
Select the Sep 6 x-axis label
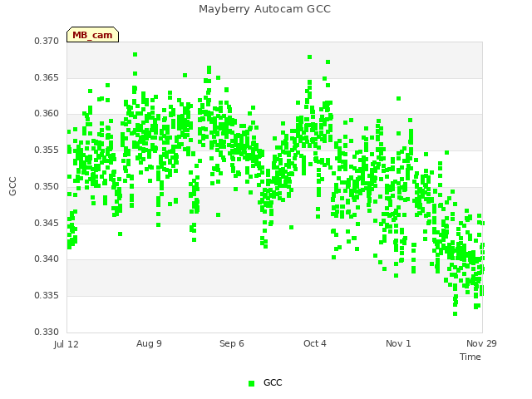[x=232, y=343]
